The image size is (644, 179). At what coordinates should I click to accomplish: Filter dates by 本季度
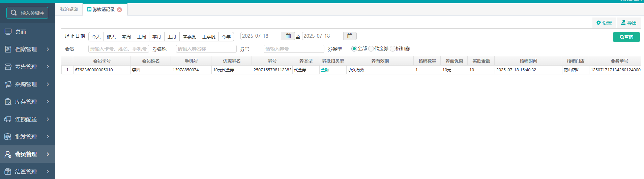pyautogui.click(x=189, y=37)
